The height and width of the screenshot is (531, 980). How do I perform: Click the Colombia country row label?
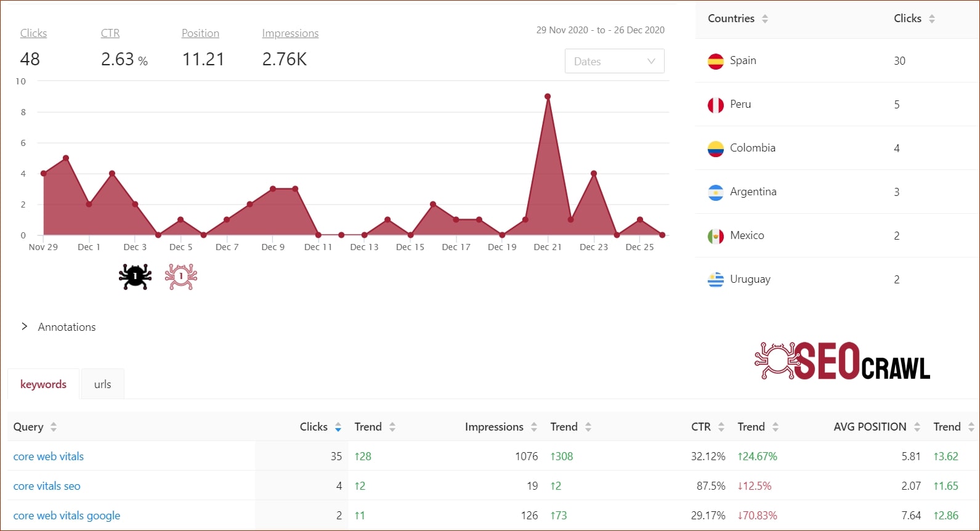coord(752,148)
